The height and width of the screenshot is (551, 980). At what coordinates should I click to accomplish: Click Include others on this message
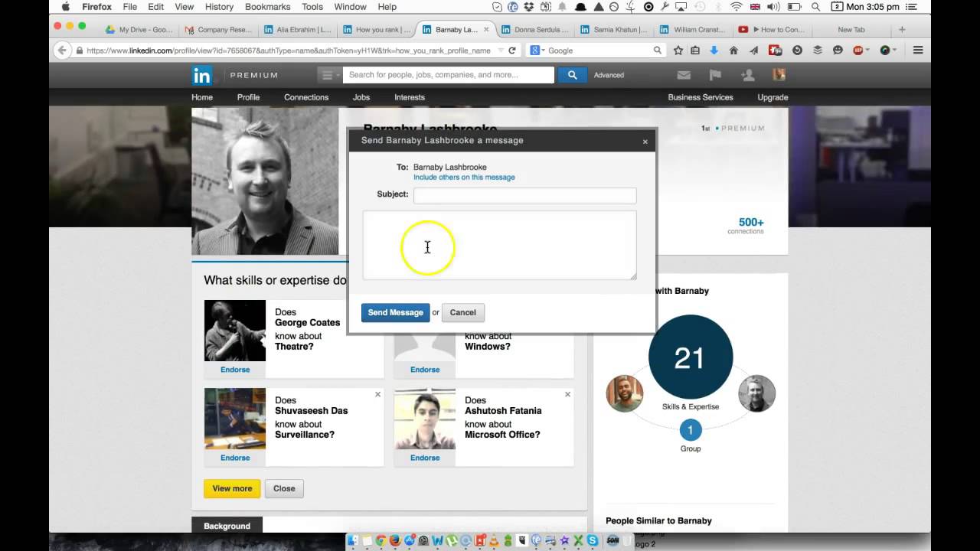point(464,178)
